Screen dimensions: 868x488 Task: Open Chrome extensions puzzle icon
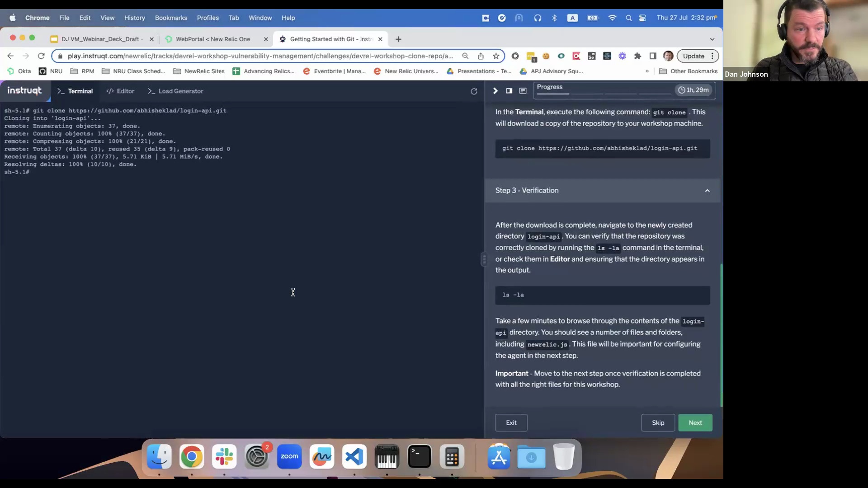[x=637, y=56]
